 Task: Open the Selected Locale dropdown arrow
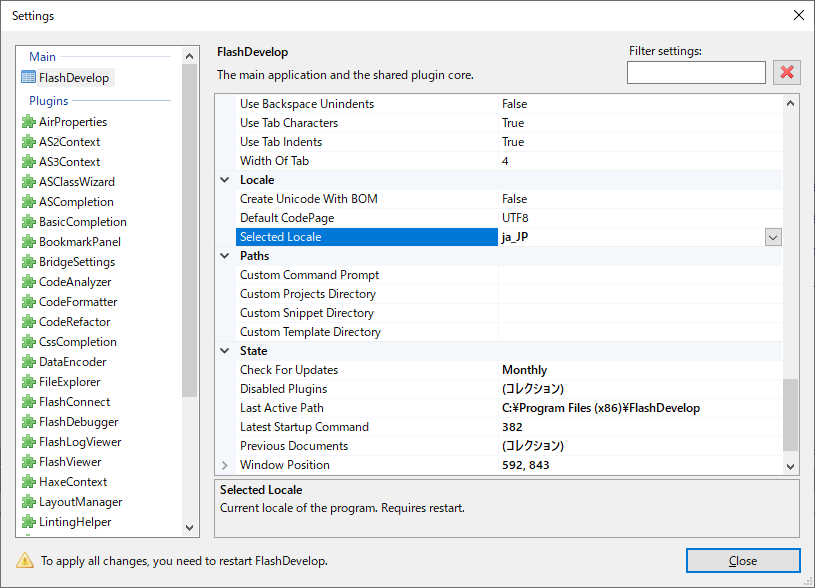pyautogui.click(x=773, y=238)
